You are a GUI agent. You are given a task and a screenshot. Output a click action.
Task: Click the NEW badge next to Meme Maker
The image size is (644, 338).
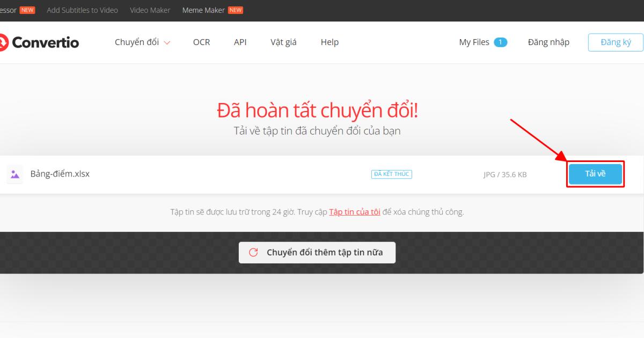[x=235, y=10]
